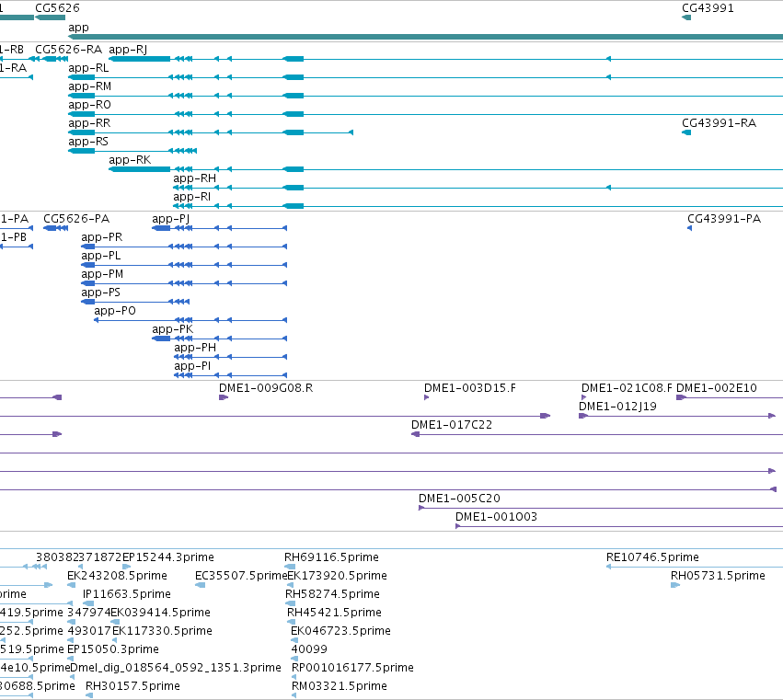Select RH45421.5prime EST label
This screenshot has height=700, width=783.
[x=334, y=613]
